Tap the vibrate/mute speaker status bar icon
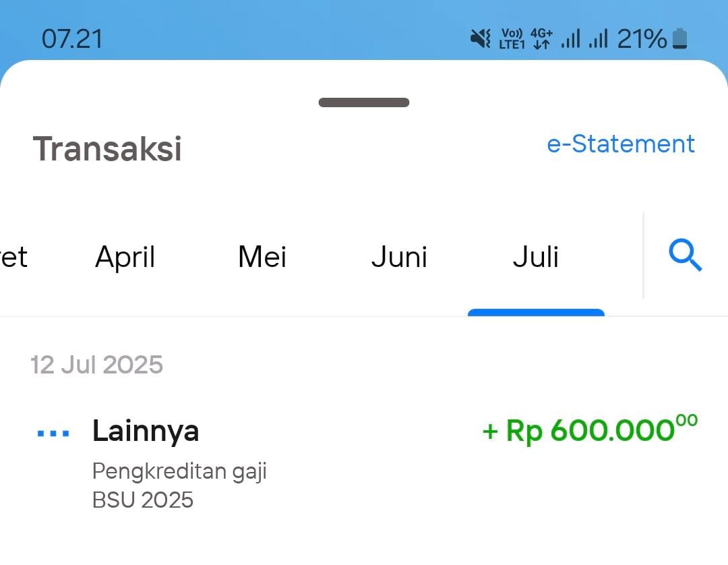Viewport: 728px width, 565px height. click(x=480, y=38)
